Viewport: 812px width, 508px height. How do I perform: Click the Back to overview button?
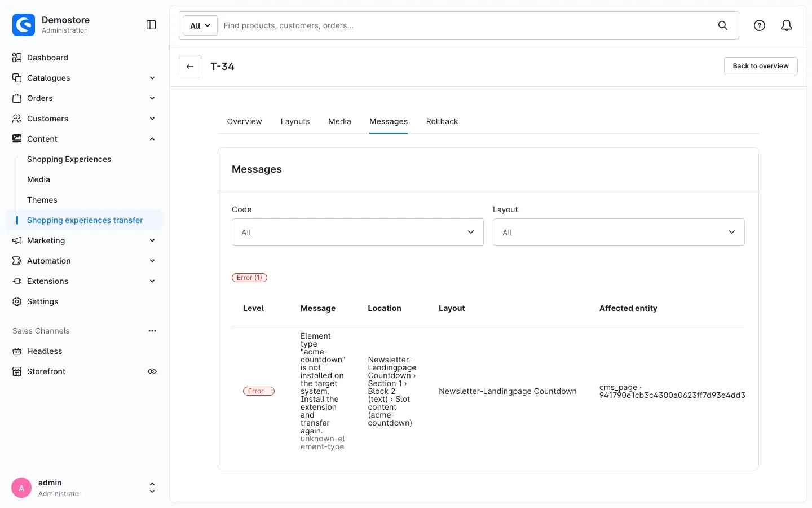point(761,66)
